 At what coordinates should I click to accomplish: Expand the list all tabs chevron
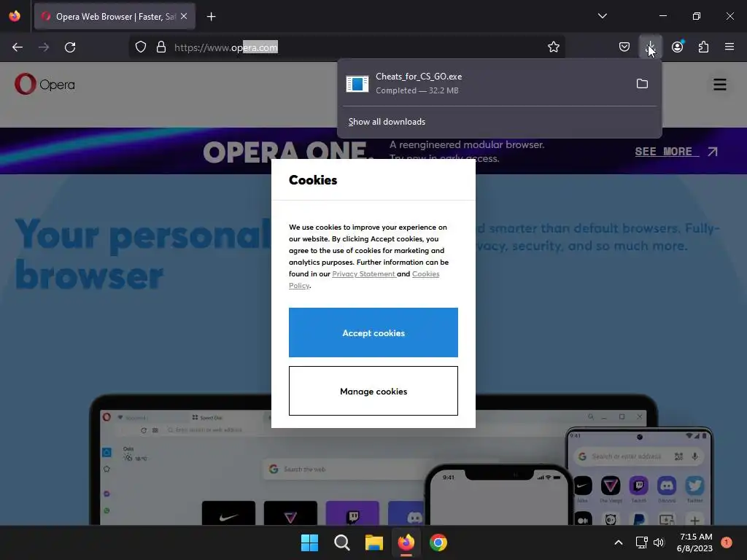[602, 16]
